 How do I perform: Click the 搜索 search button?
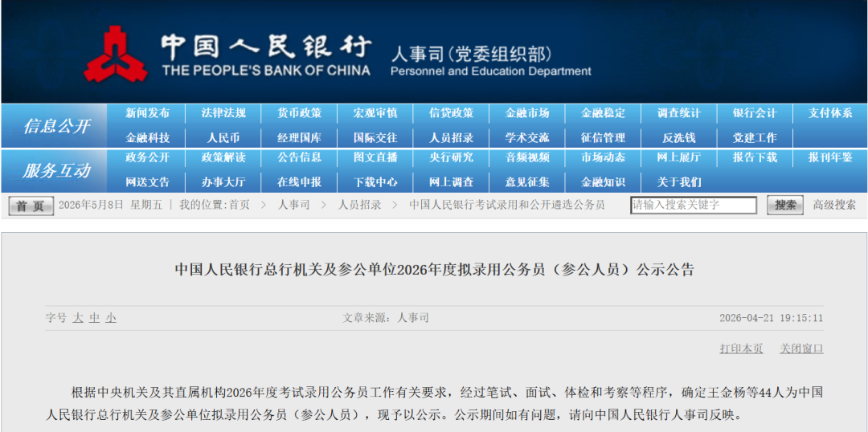point(785,206)
